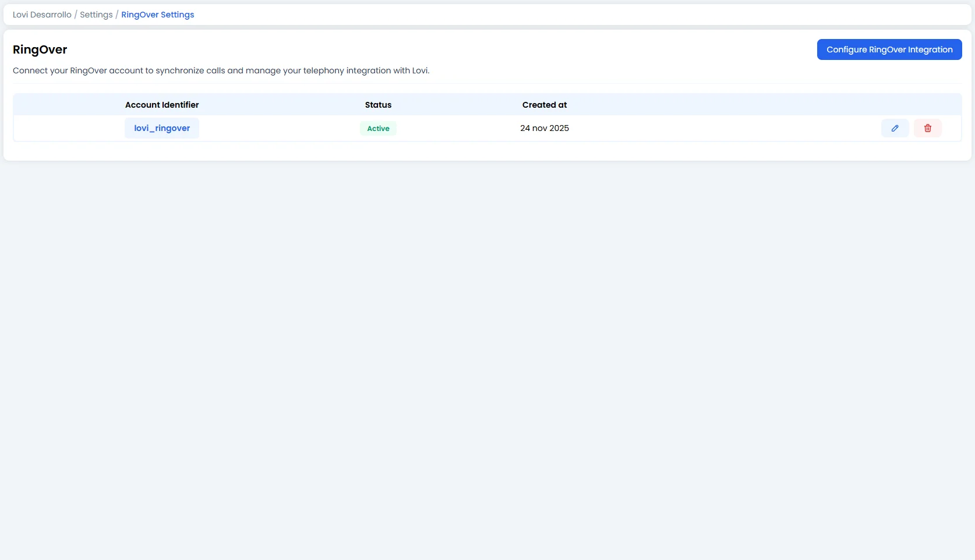975x560 pixels.
Task: Click the pencil edit icon for lovi_ringover
Action: 895,128
